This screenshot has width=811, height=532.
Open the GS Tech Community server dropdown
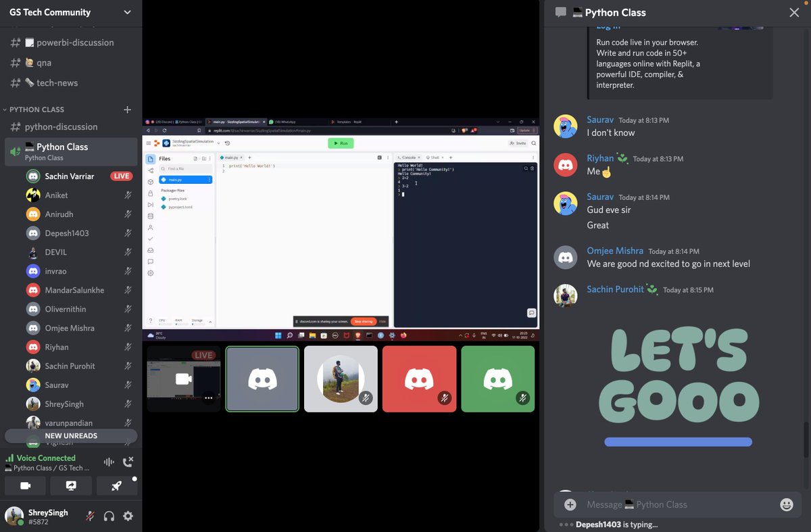(71, 12)
